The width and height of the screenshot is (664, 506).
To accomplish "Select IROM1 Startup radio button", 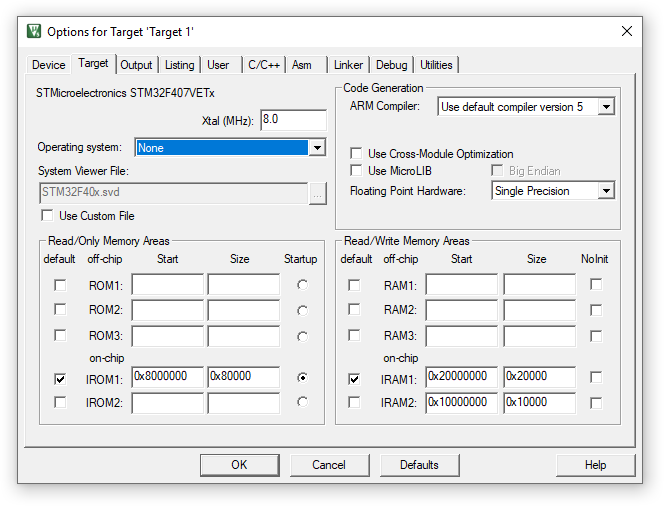I will click(x=302, y=377).
